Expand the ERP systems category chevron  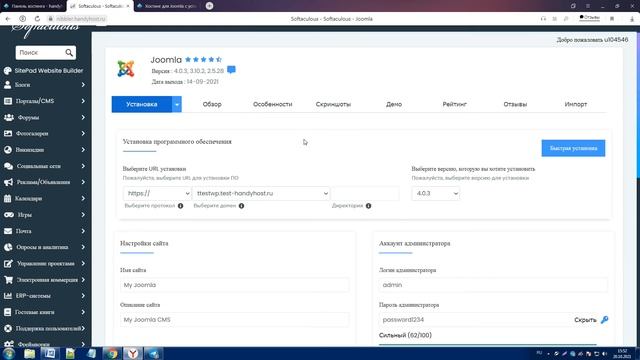[x=83, y=296]
